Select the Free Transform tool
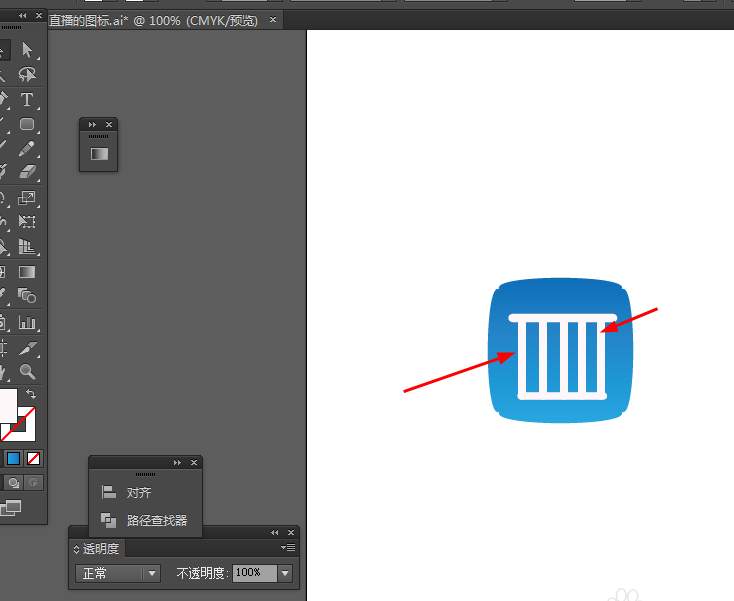Screen dimensions: 734x601 click(x=27, y=221)
